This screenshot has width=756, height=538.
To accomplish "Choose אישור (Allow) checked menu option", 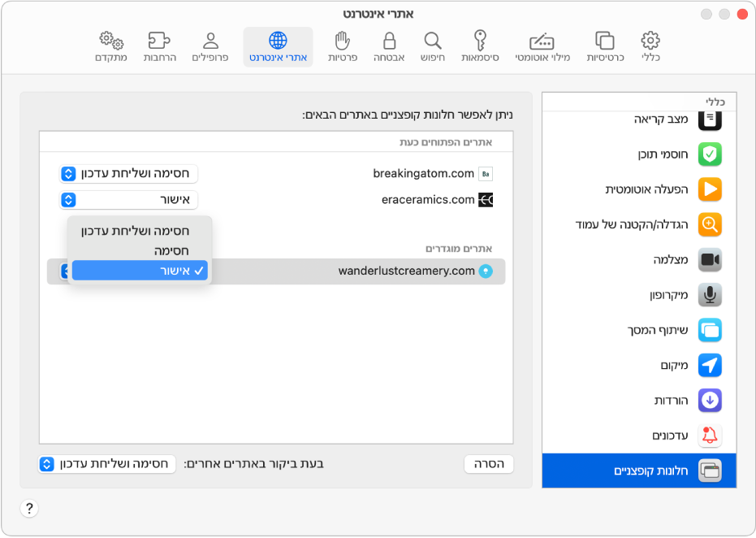I will (x=140, y=271).
